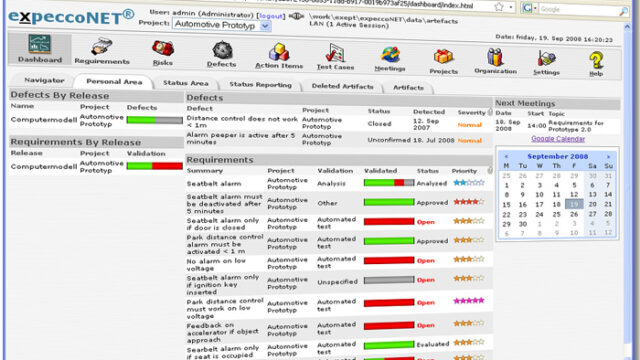Select 'Seatbelt alarm only if door is closed'
Image resolution: width=640 pixels, height=360 pixels.
[223, 224]
